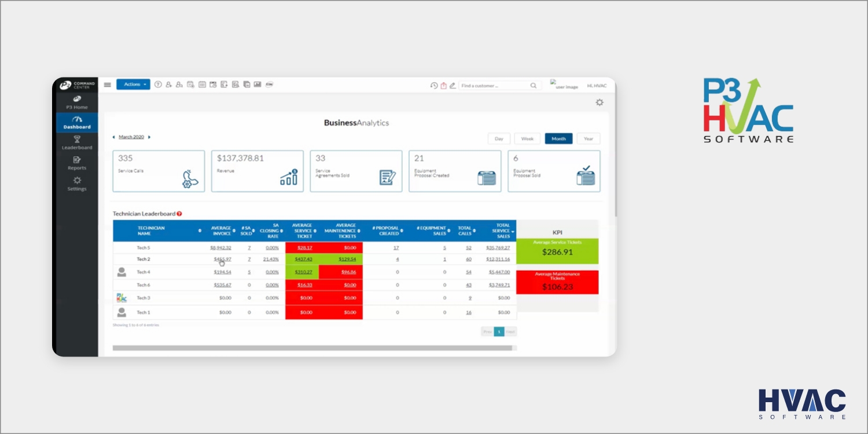The width and height of the screenshot is (868, 434).
Task: Go to P3 Home in sidebar
Action: [77, 102]
